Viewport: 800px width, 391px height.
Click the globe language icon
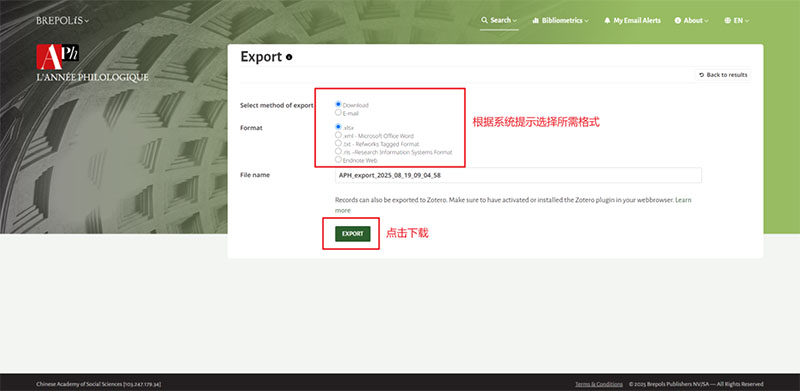[728, 20]
